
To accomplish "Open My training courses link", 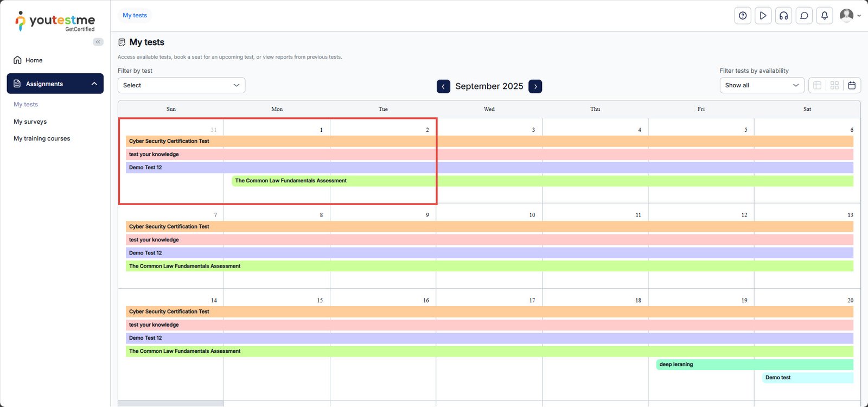I will click(42, 138).
